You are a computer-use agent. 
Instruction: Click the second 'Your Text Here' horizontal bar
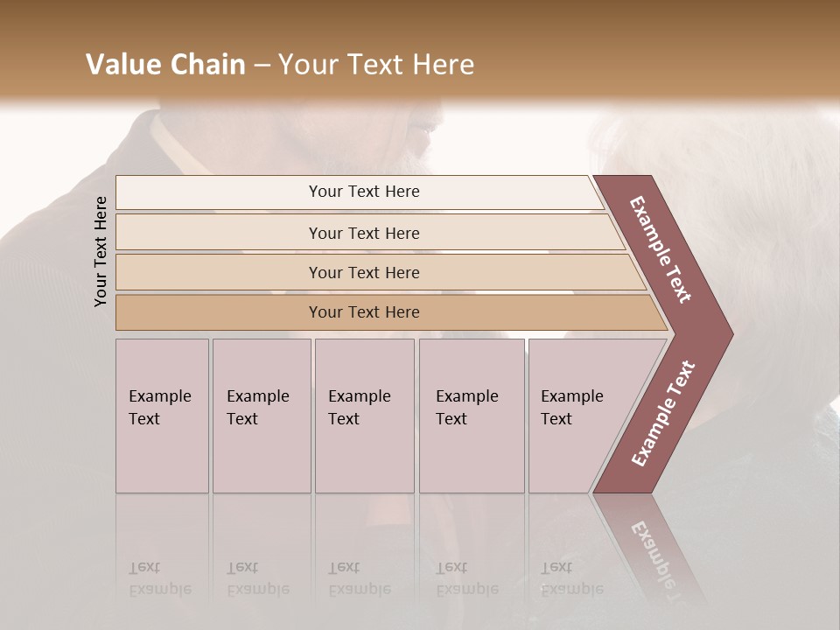(x=364, y=233)
